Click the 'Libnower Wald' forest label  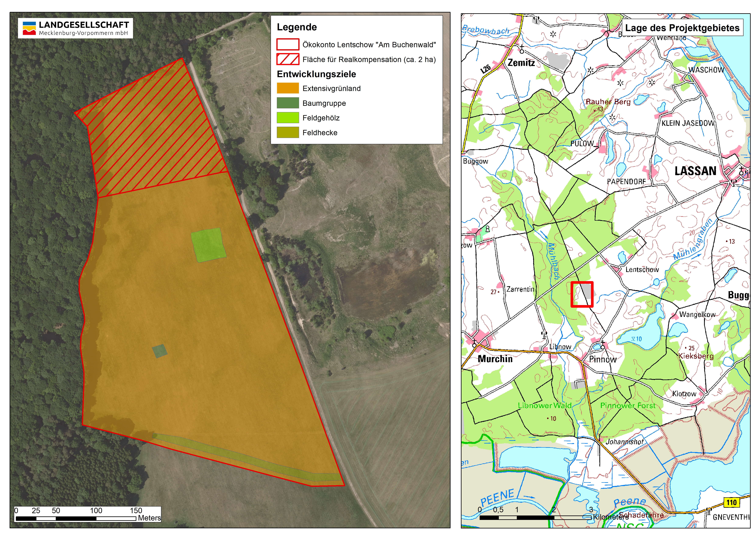[x=545, y=406]
